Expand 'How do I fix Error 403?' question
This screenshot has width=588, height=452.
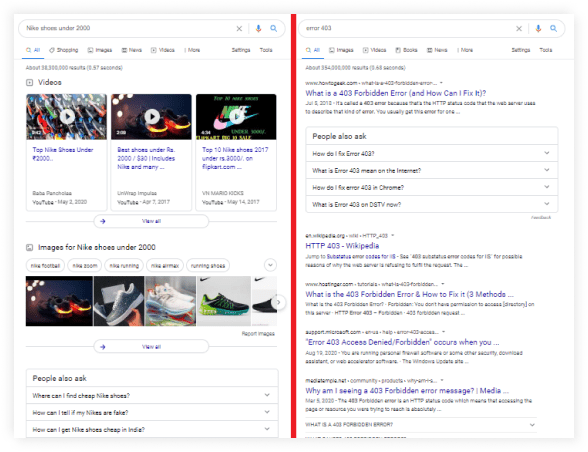tap(432, 153)
